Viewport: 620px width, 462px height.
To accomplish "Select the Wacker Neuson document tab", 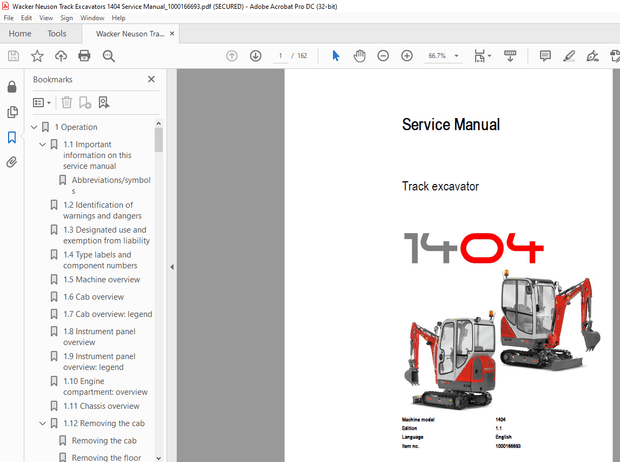I will click(130, 34).
